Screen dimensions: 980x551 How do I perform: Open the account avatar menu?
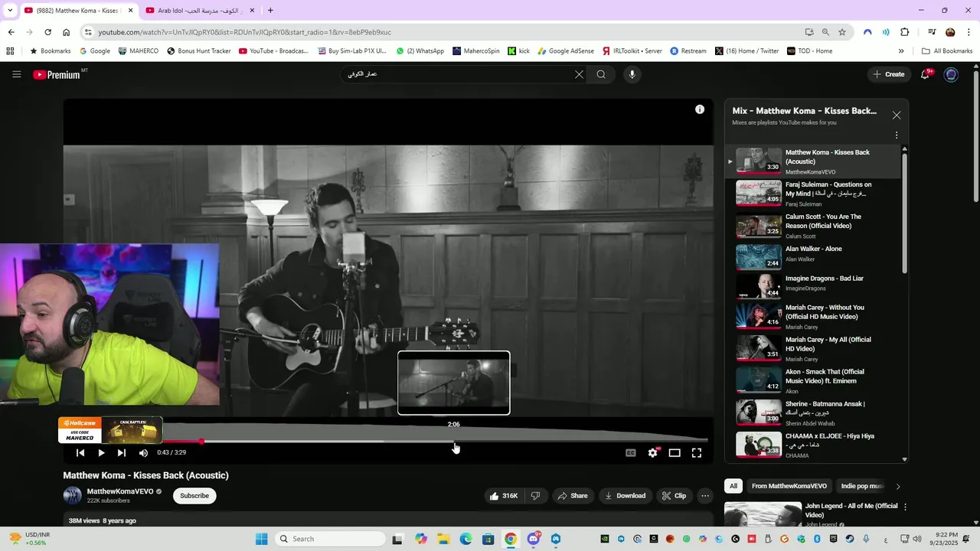point(951,74)
